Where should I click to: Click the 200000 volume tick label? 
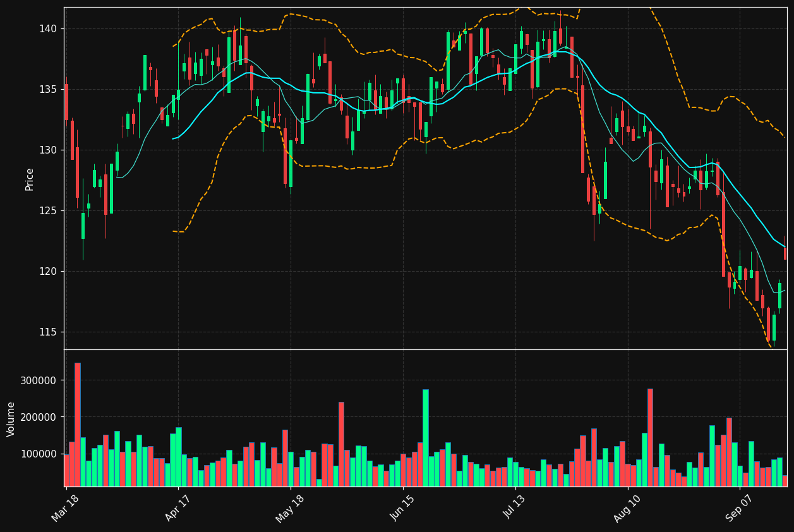pos(39,418)
